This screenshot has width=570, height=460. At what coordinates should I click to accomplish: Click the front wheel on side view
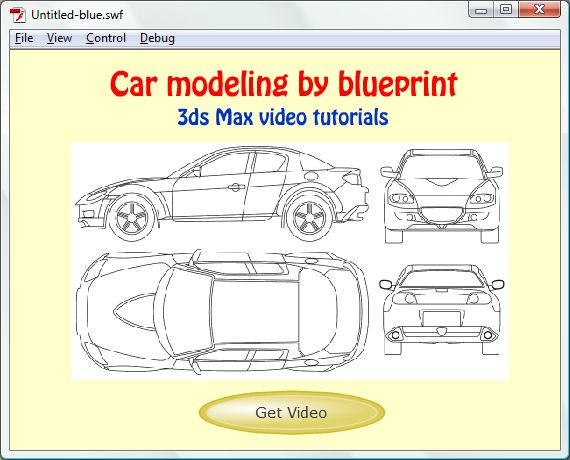[132, 217]
